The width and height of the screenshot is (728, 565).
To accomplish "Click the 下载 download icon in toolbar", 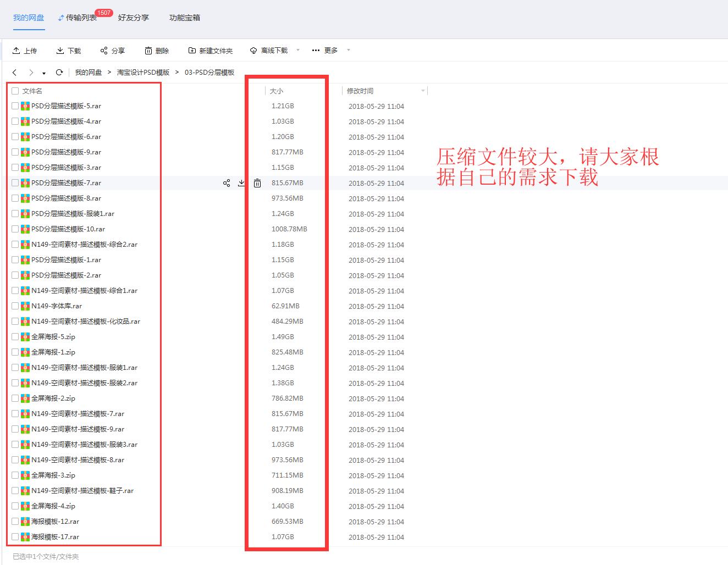I will click(x=59, y=50).
